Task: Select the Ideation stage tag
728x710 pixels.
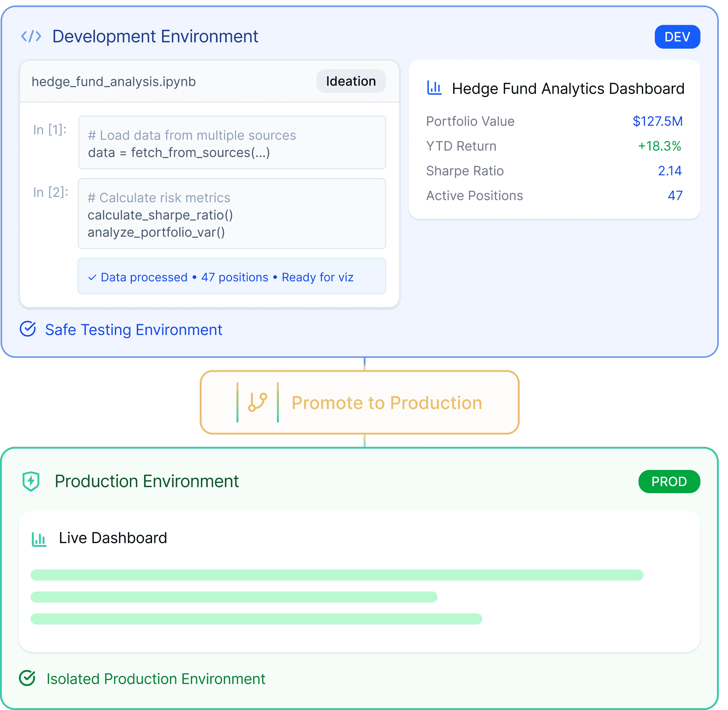Action: (x=351, y=81)
